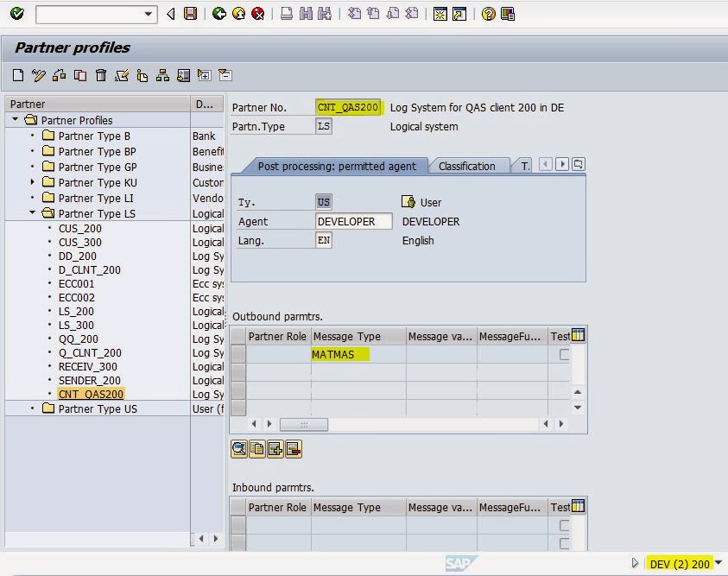Switch to the Classification tab
The width and height of the screenshot is (728, 576).
click(469, 165)
